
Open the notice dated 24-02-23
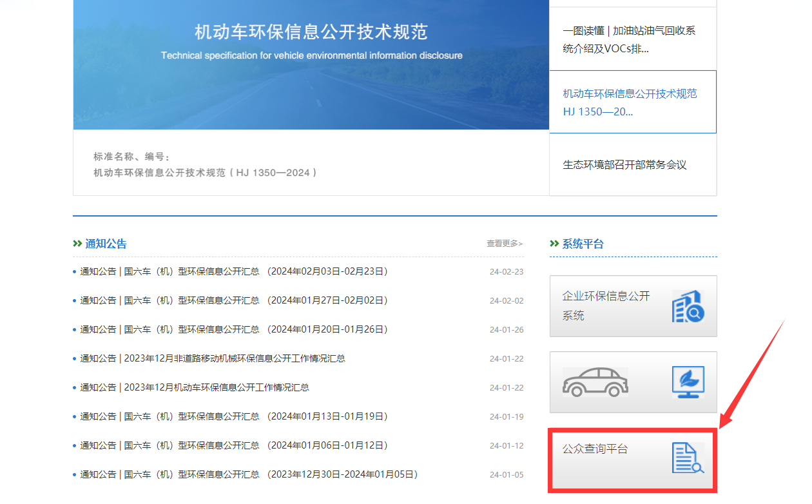point(231,271)
